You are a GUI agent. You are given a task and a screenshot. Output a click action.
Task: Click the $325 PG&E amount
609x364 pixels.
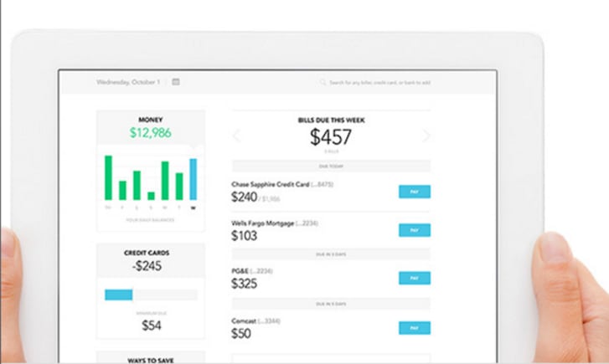coord(244,284)
